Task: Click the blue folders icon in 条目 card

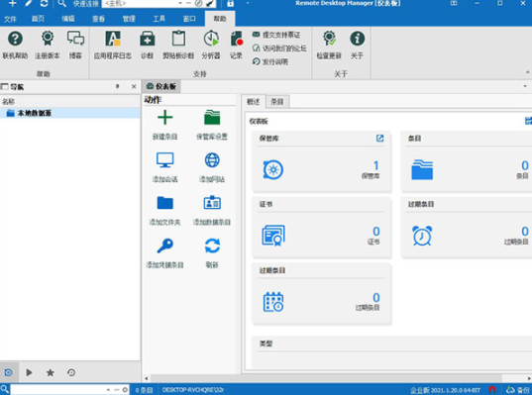Action: [x=422, y=169]
